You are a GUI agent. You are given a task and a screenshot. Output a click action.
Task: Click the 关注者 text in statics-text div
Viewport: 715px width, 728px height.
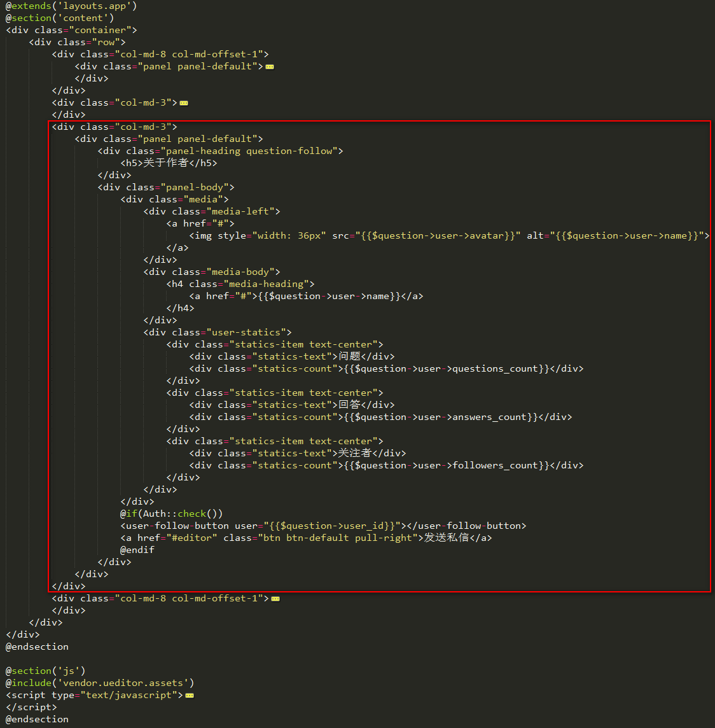[355, 453]
